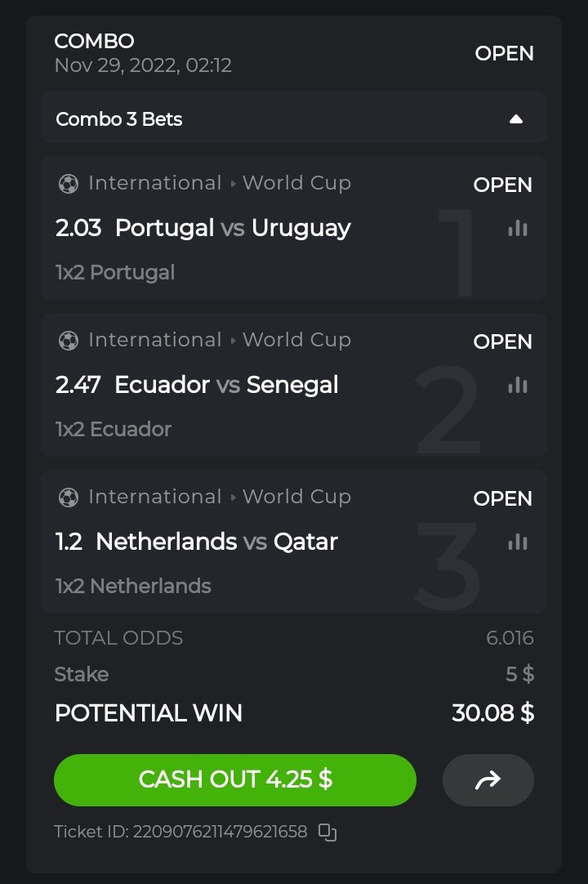Image resolution: width=588 pixels, height=884 pixels.
Task: Click the share arrow button
Action: point(488,780)
